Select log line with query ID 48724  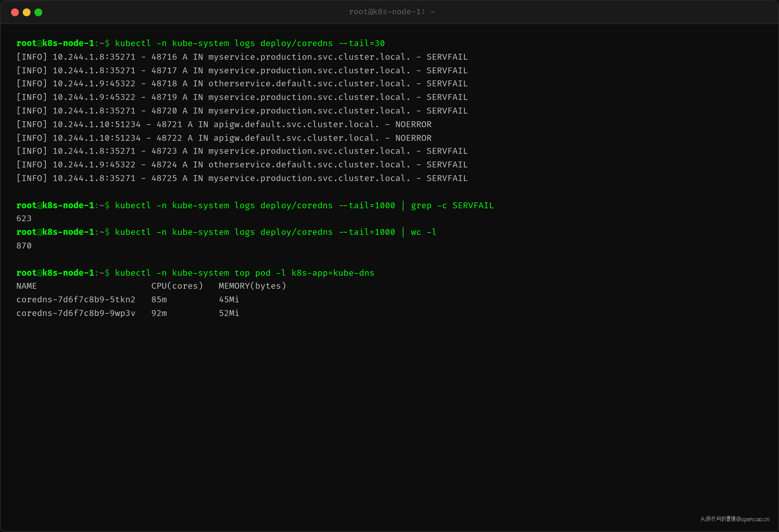[242, 165]
